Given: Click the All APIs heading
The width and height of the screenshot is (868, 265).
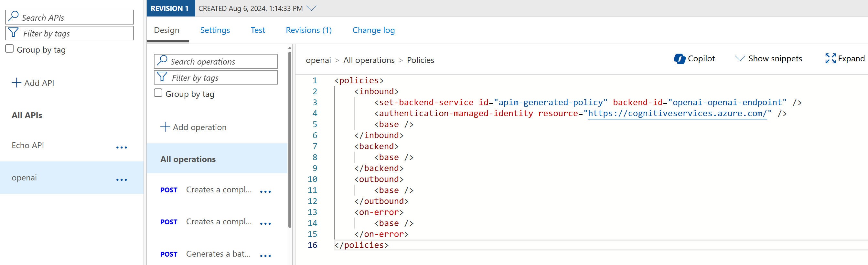Looking at the screenshot, I should [x=27, y=115].
